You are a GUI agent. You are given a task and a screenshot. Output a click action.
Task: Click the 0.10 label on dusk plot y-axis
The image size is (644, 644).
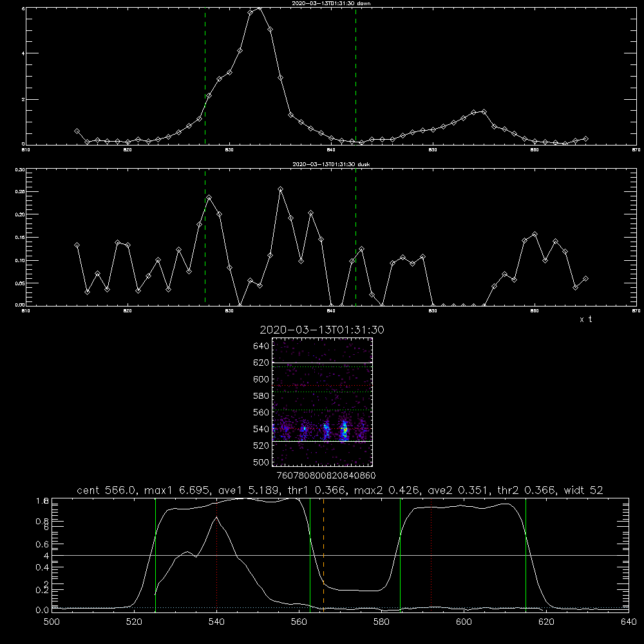click(20, 260)
